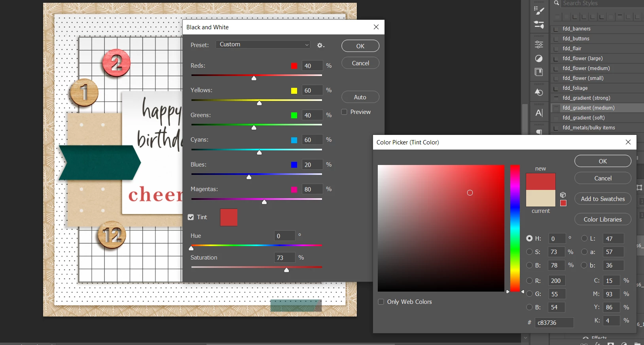The image size is (644, 345).
Task: Click Add to Swatches button
Action: tap(603, 199)
